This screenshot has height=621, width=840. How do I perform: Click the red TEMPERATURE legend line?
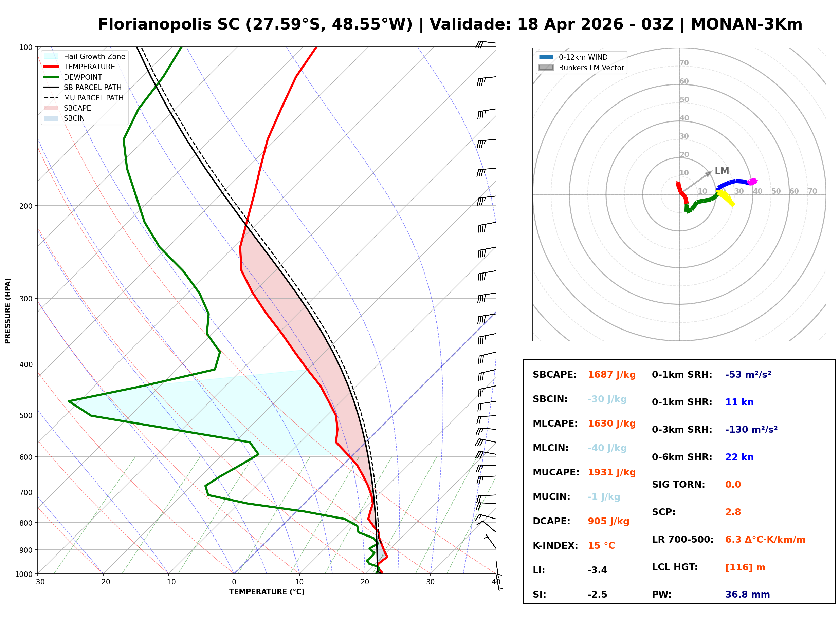pyautogui.click(x=51, y=67)
